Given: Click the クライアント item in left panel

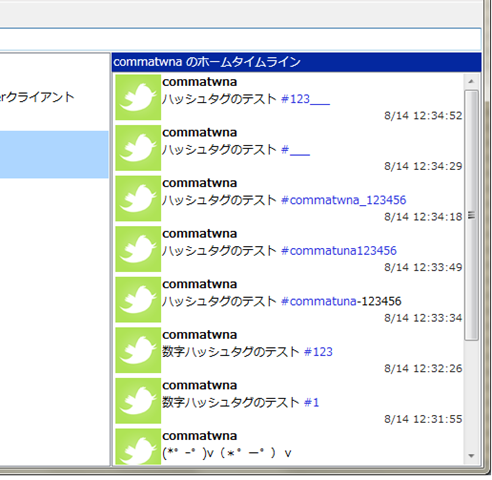Looking at the screenshot, I should coord(37,97).
